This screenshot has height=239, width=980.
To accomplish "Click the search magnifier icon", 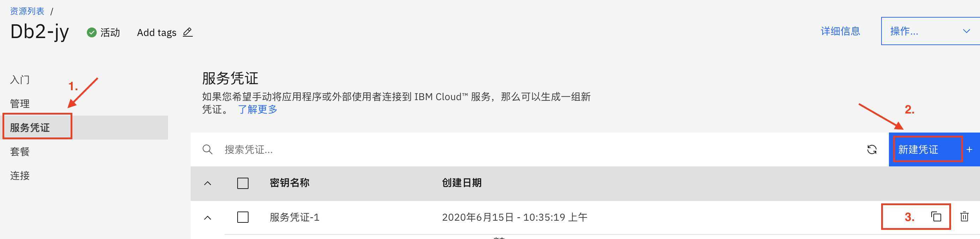I will (207, 149).
